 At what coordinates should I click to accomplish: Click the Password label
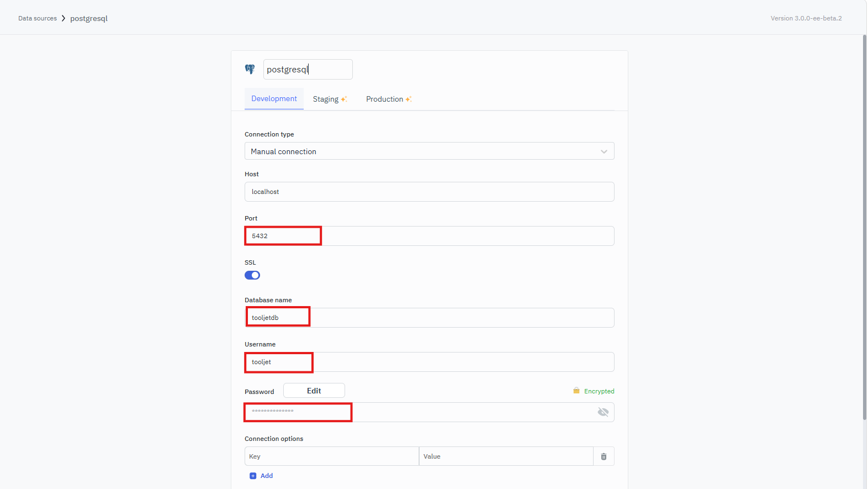(260, 392)
